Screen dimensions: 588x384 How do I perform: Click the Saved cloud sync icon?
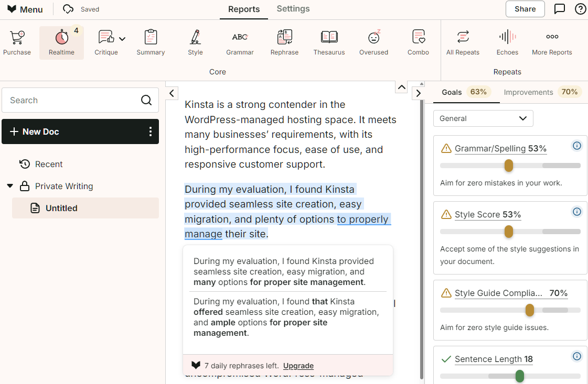pyautogui.click(x=68, y=9)
